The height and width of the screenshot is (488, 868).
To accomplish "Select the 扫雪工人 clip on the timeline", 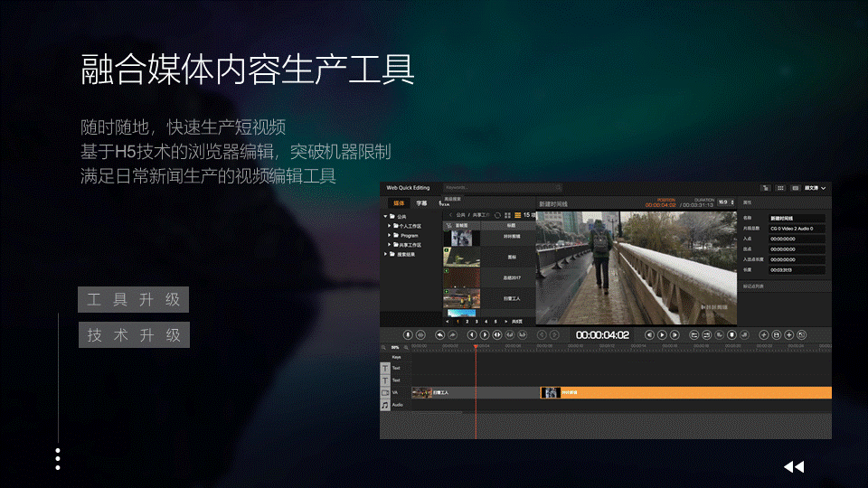I will (x=475, y=393).
